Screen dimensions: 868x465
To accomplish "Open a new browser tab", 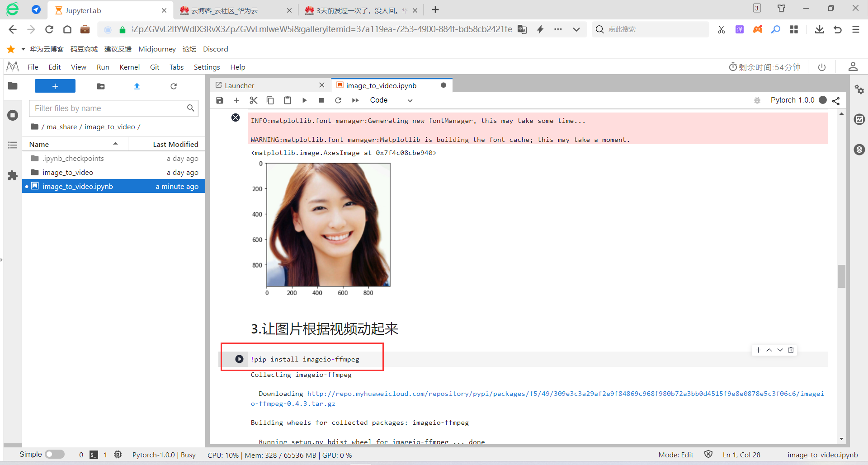I will [x=435, y=10].
